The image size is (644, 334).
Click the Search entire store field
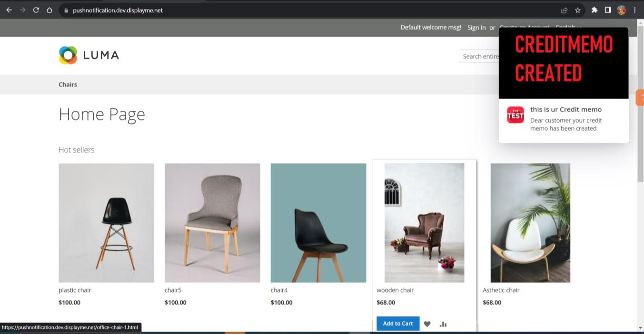click(479, 56)
